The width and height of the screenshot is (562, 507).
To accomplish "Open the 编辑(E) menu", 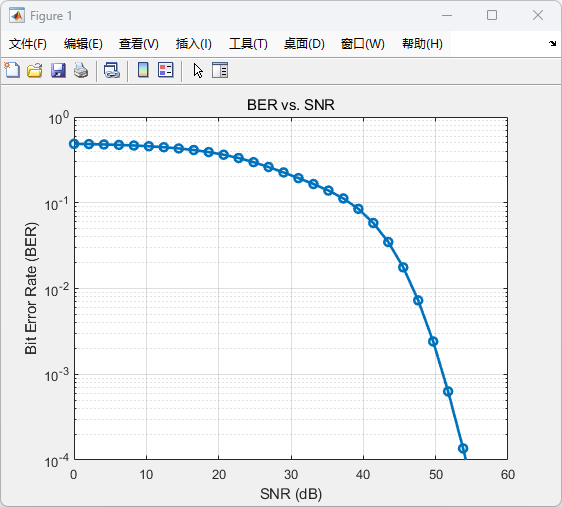I will pos(83,44).
